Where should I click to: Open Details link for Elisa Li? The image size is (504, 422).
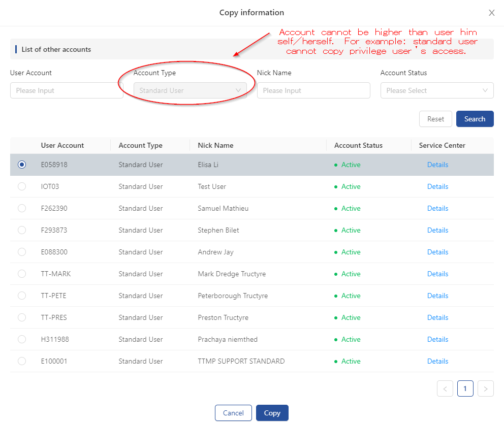pyautogui.click(x=437, y=165)
